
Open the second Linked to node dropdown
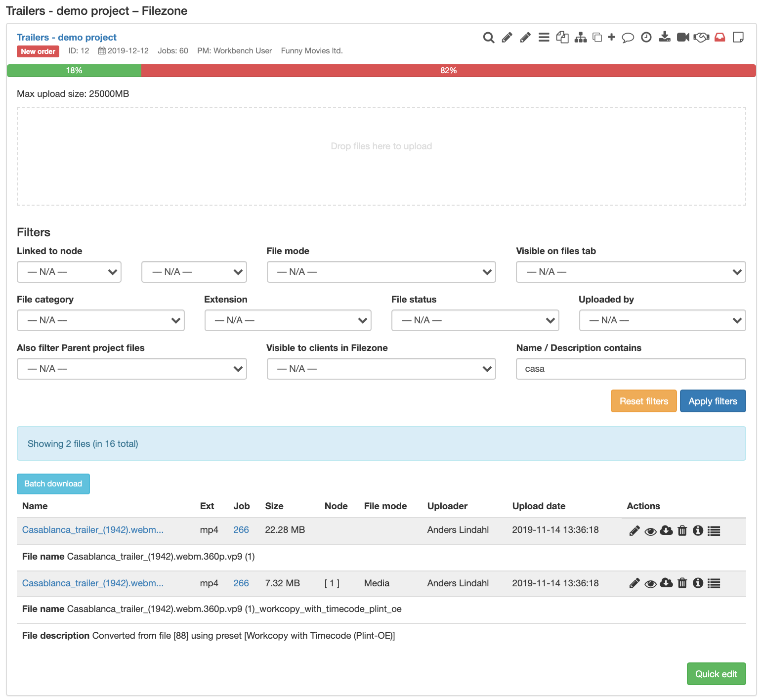pyautogui.click(x=194, y=272)
